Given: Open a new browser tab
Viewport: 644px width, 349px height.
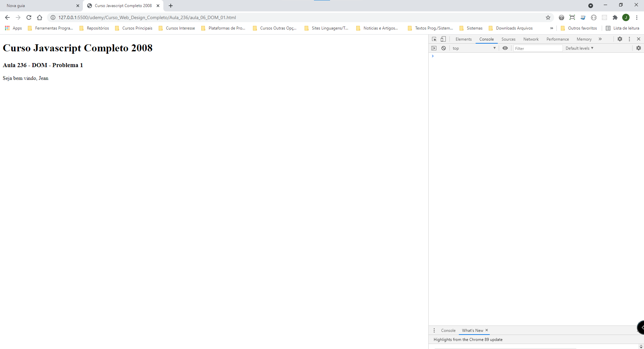Looking at the screenshot, I should pos(171,6).
